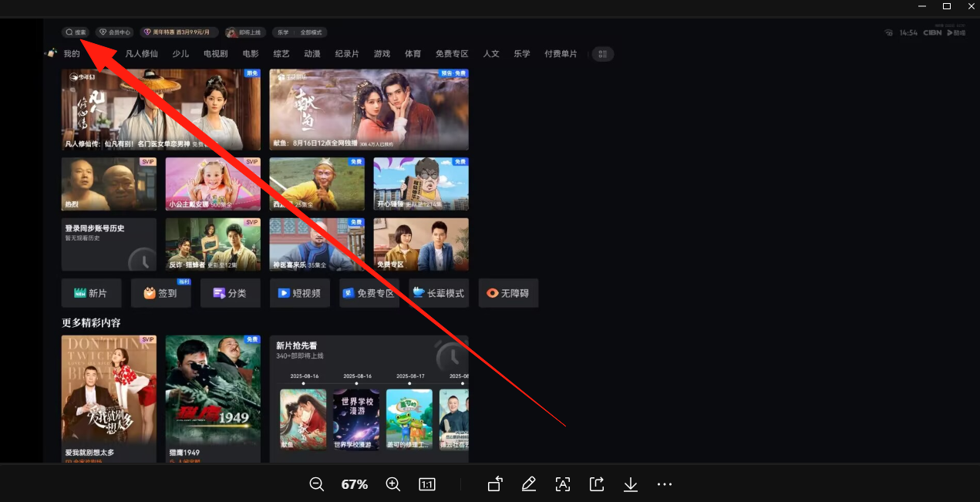Select the 2025-08-17 timeline date

[409, 376]
